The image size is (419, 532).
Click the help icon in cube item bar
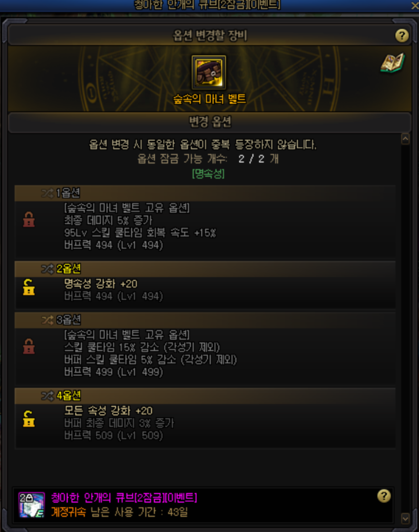tap(384, 496)
